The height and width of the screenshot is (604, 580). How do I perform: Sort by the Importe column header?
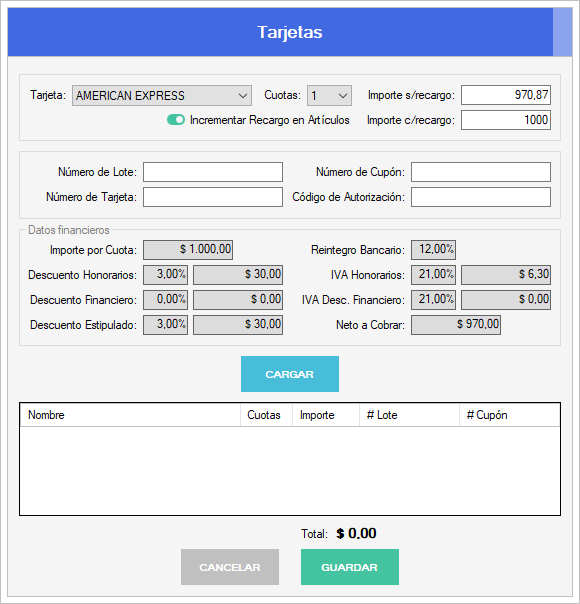pyautogui.click(x=326, y=415)
